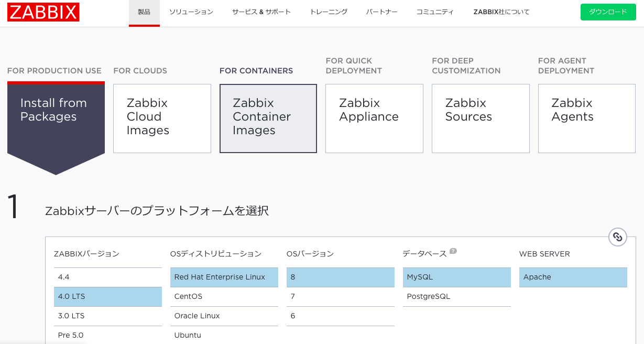This screenshot has width=644, height=344.
Task: Open the サービス & サポート menu
Action: pos(261,12)
